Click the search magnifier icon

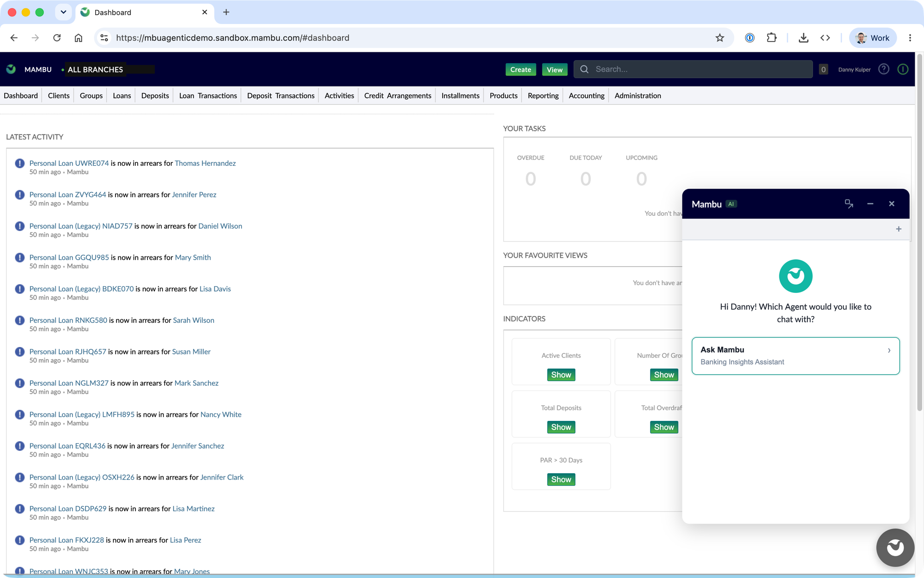[584, 69]
